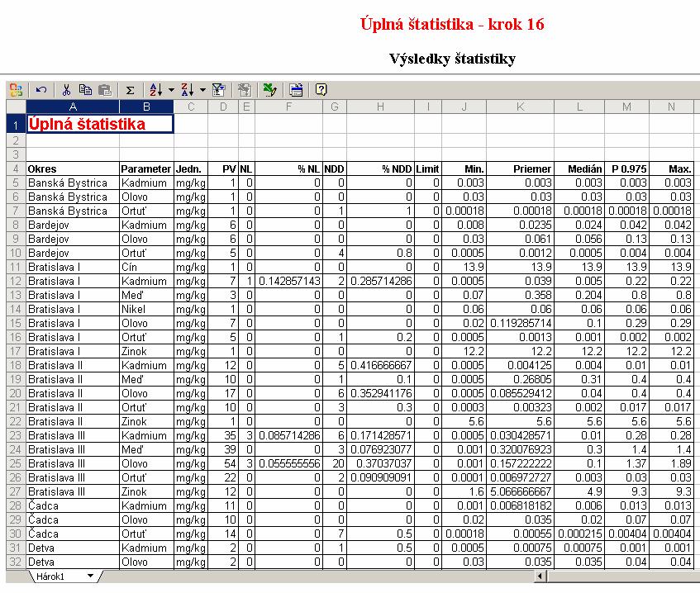Click horizontal scrollbar left arrow
The image size is (700, 593).
pyautogui.click(x=540, y=576)
